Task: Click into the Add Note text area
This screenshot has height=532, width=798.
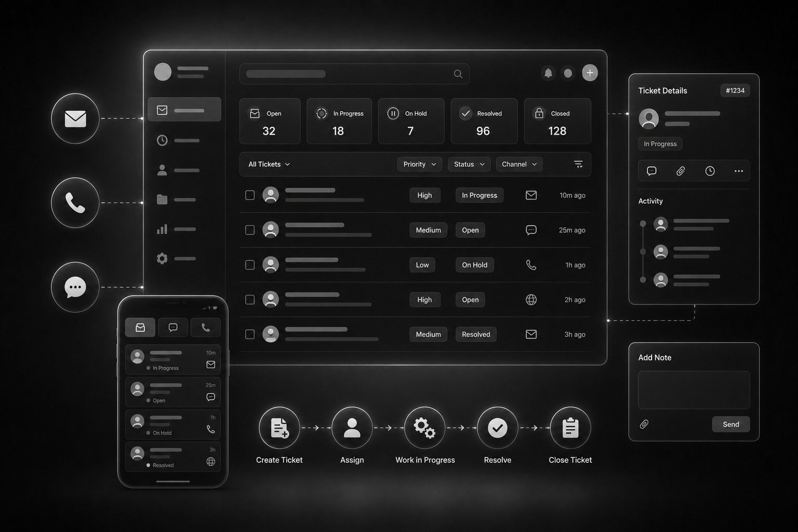Action: (x=694, y=390)
